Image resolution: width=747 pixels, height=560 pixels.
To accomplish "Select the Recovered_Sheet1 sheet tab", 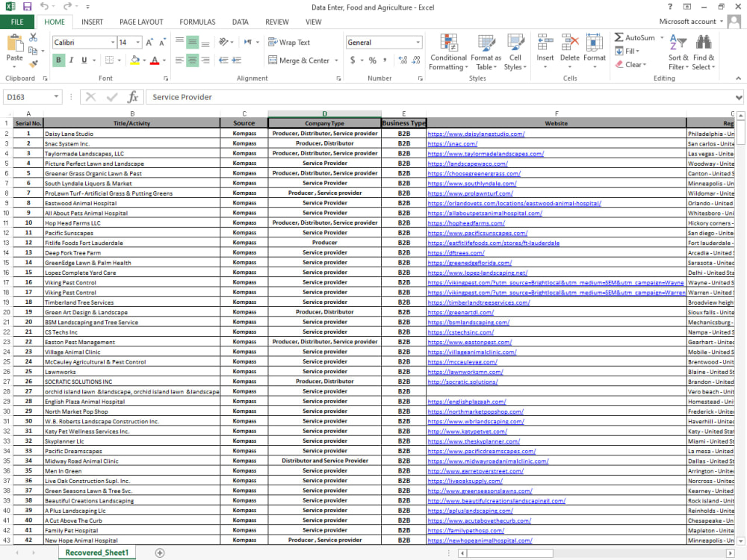I will tap(97, 553).
